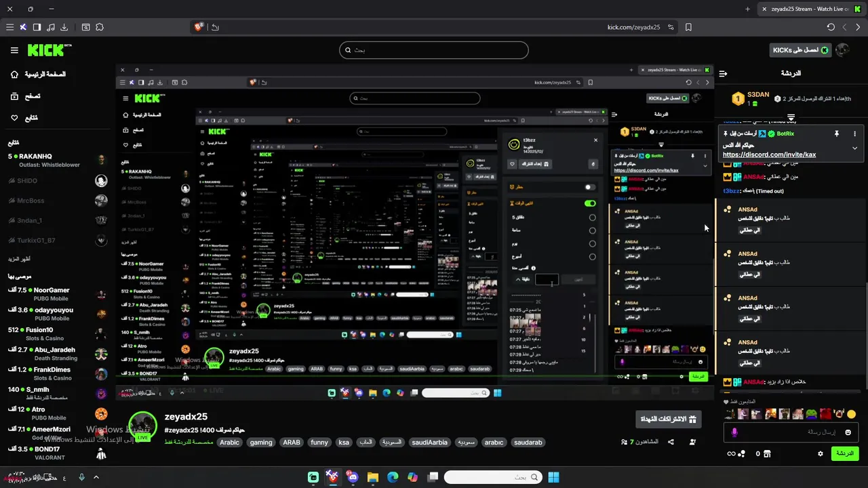Open site settings icon next to kick.com URL
The height and width of the screenshot is (488, 868).
[671, 27]
